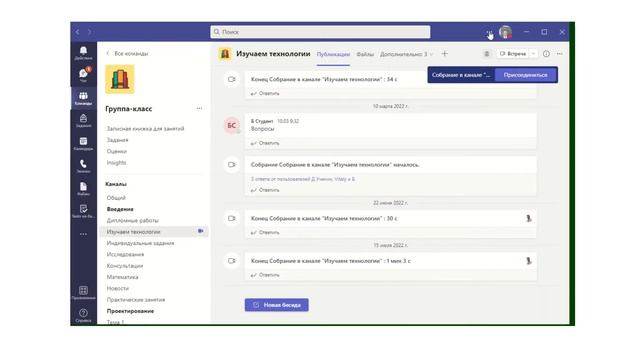The width and height of the screenshot is (640, 360).
Task: Select the Консультации channel
Action: tap(125, 266)
